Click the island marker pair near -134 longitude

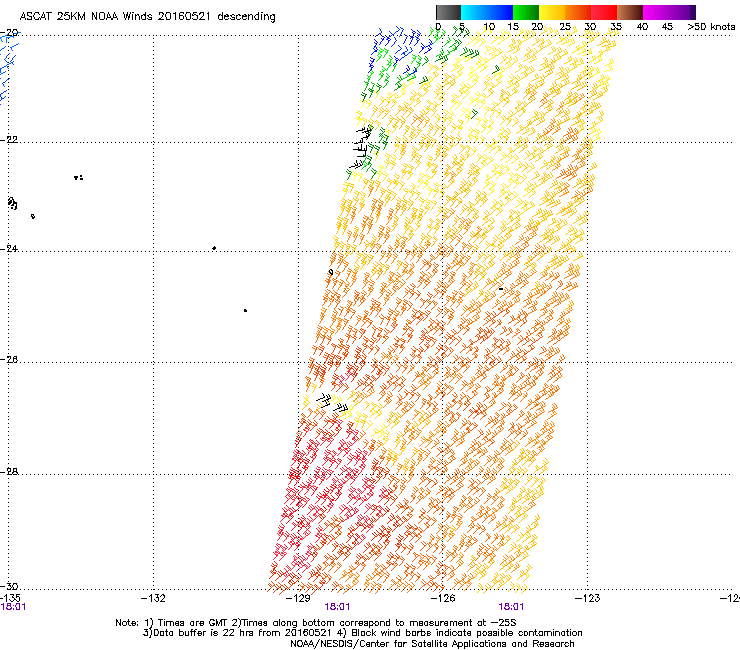pyautogui.click(x=79, y=177)
